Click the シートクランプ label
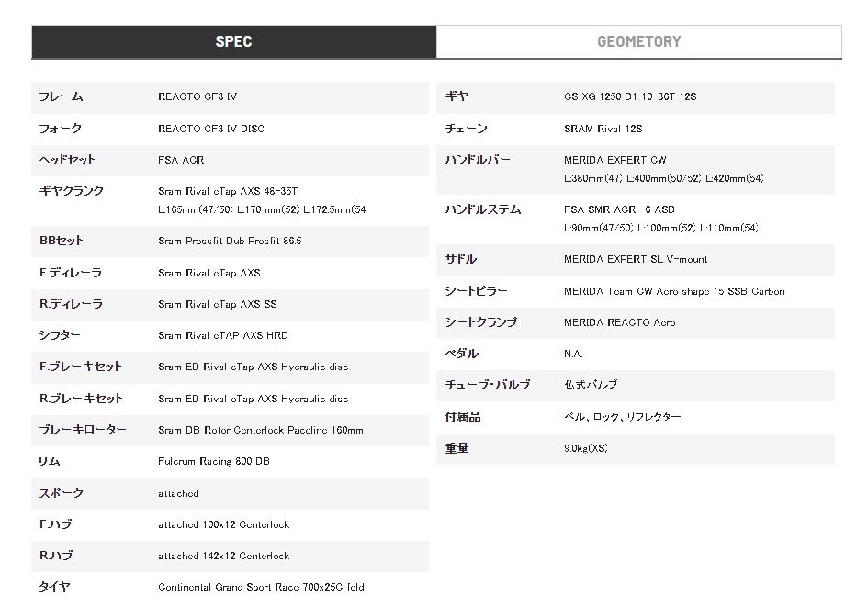Image resolution: width=868 pixels, height=609 pixels. point(481,322)
